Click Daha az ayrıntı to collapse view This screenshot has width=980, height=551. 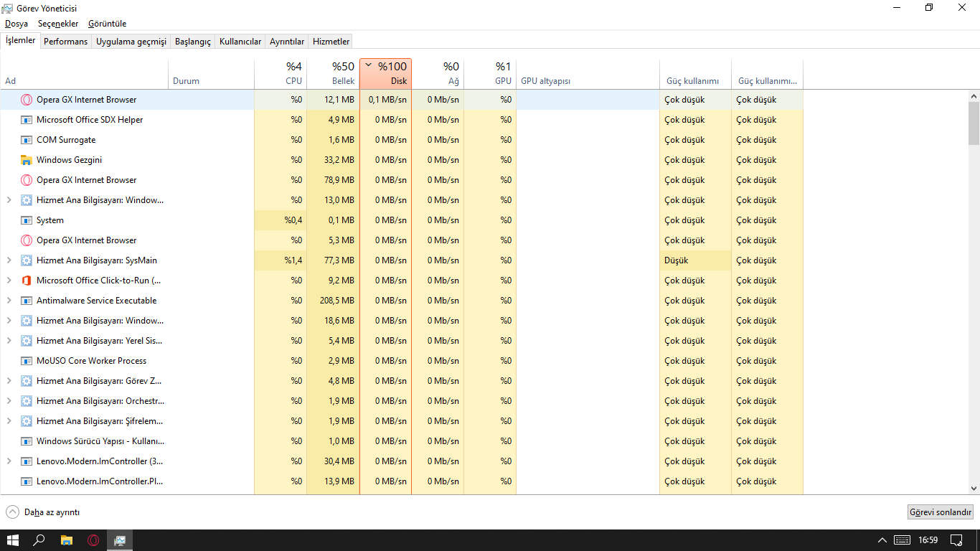pos(43,512)
